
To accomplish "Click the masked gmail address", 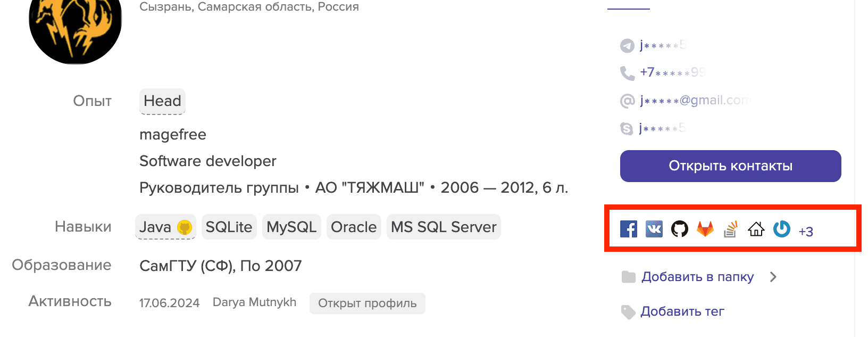I will [694, 100].
